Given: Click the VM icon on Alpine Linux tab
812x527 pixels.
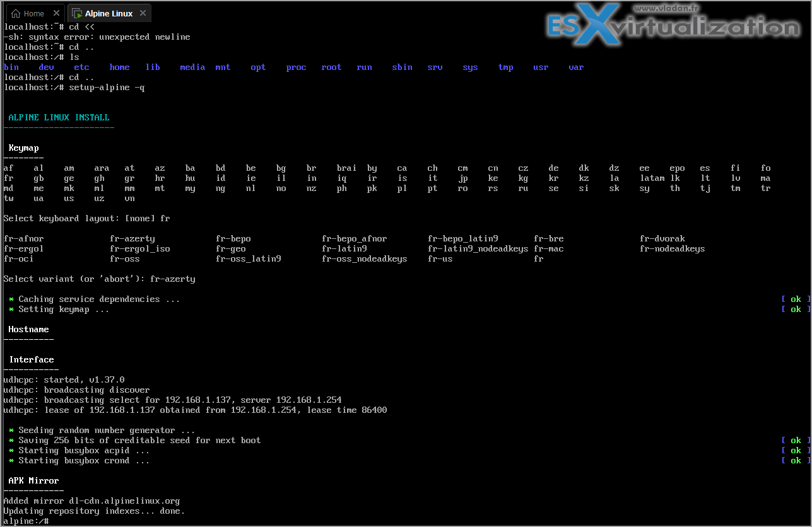Looking at the screenshot, I should 76,13.
